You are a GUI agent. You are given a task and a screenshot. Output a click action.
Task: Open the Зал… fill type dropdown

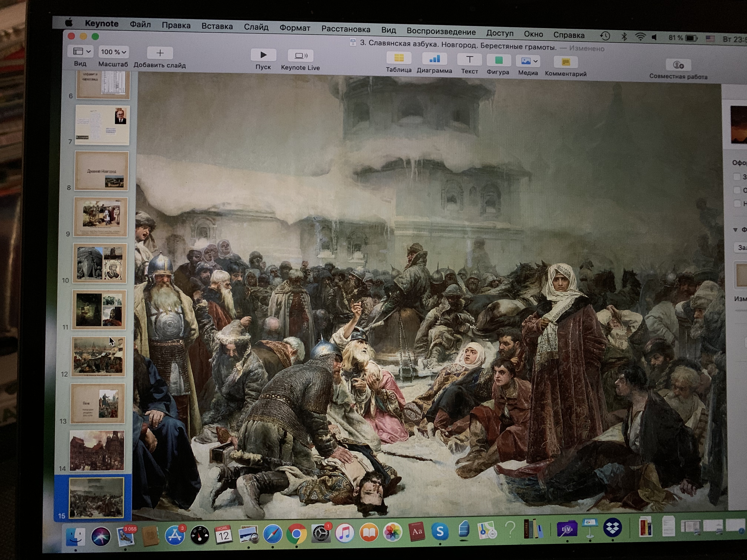741,247
